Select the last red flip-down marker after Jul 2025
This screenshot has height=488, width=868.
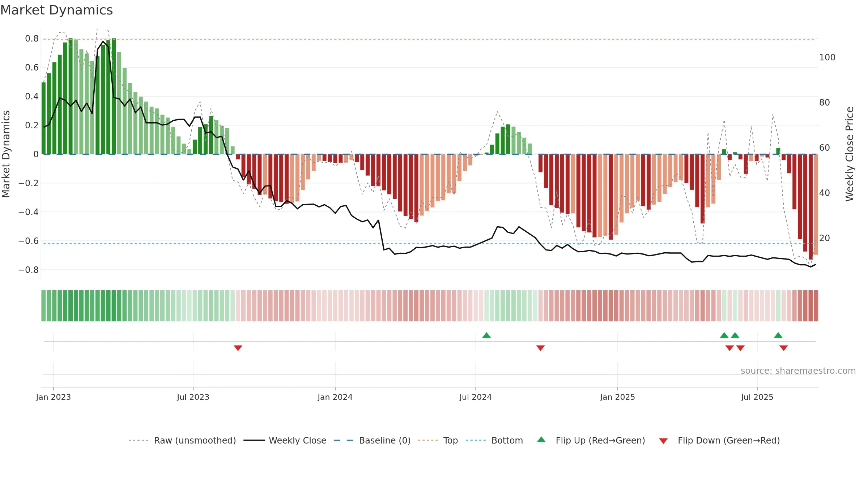click(784, 348)
